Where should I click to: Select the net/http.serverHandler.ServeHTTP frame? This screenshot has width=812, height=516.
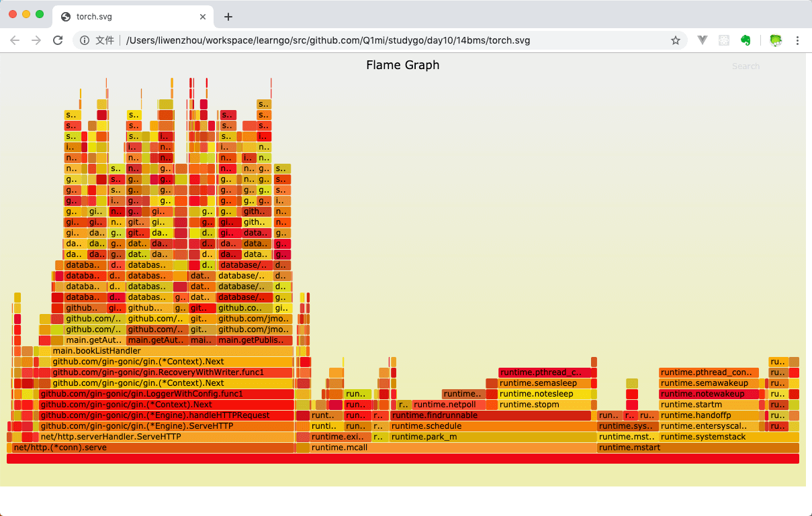pyautogui.click(x=167, y=437)
